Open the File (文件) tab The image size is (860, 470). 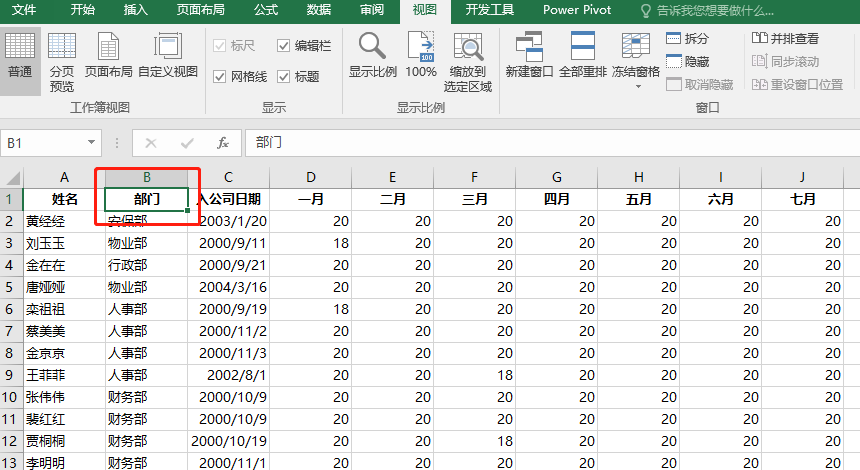24,10
